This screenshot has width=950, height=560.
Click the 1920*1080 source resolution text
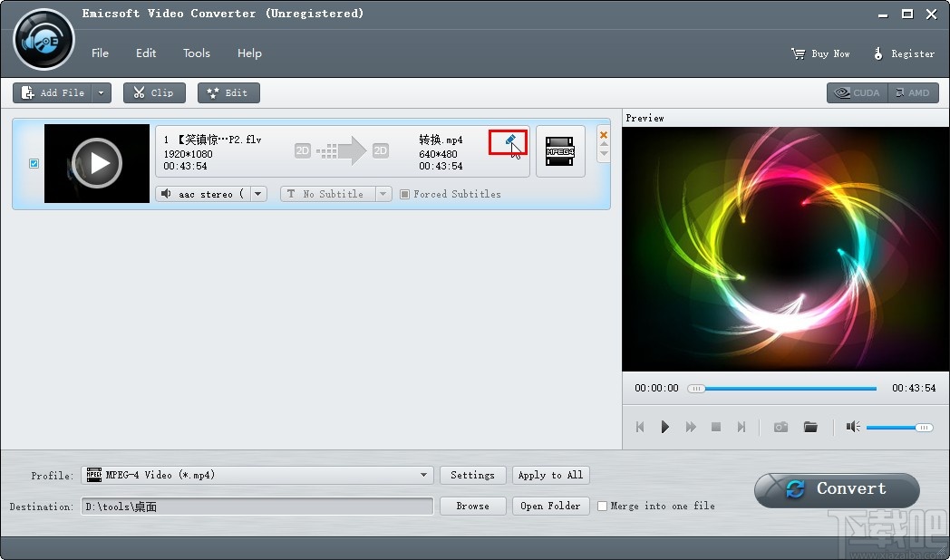188,154
